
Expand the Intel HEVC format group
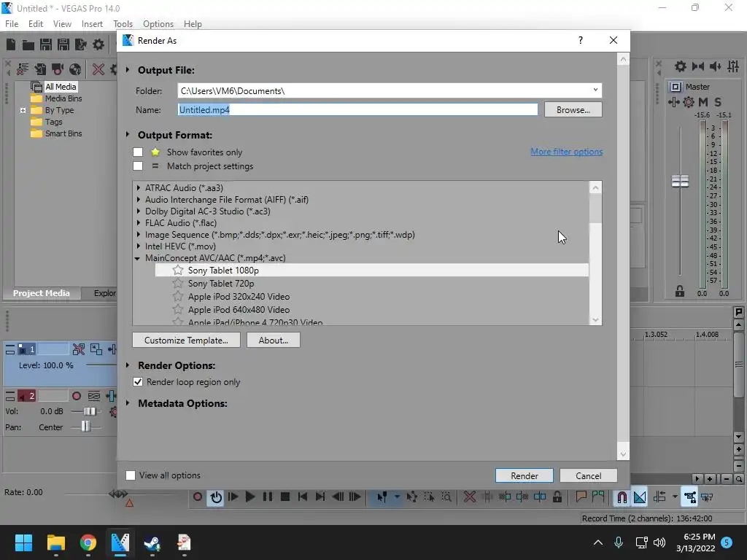click(138, 246)
